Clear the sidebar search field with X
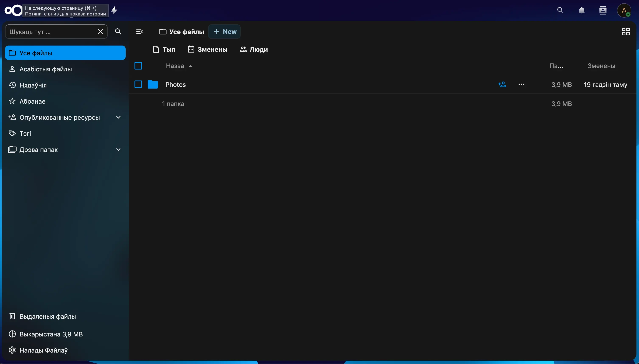 100,32
